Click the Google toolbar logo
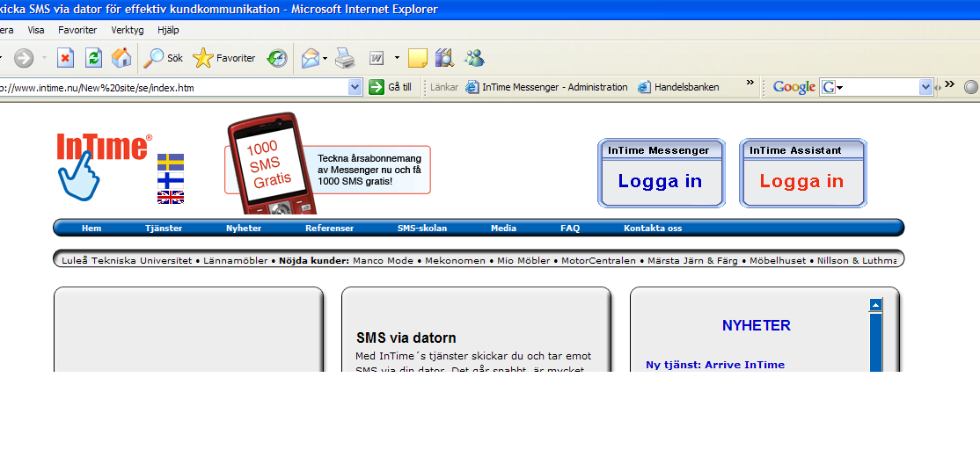 click(794, 87)
